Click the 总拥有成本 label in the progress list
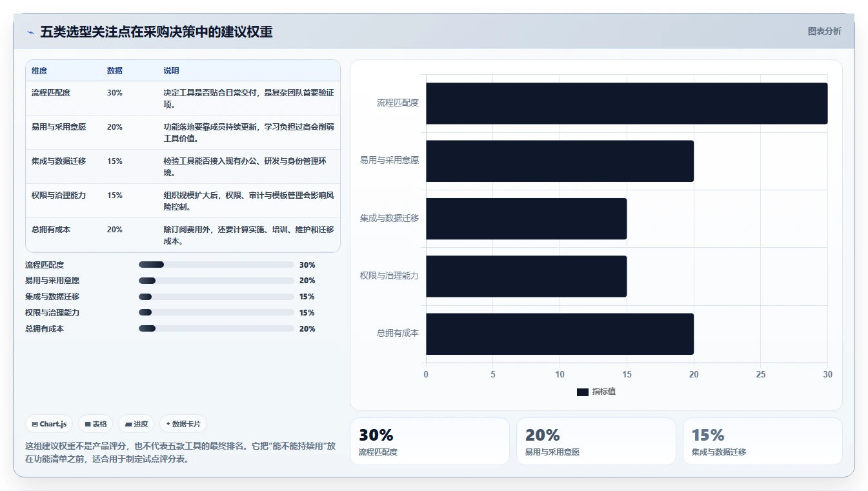The height and width of the screenshot is (491, 868). (x=45, y=329)
